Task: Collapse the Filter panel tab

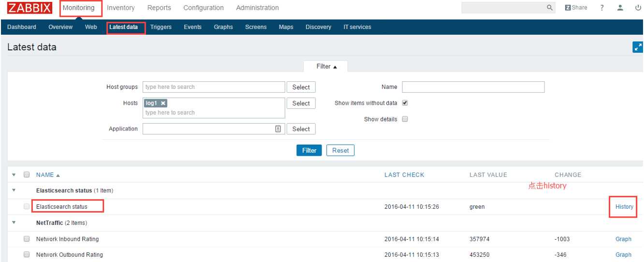Action: [x=325, y=67]
